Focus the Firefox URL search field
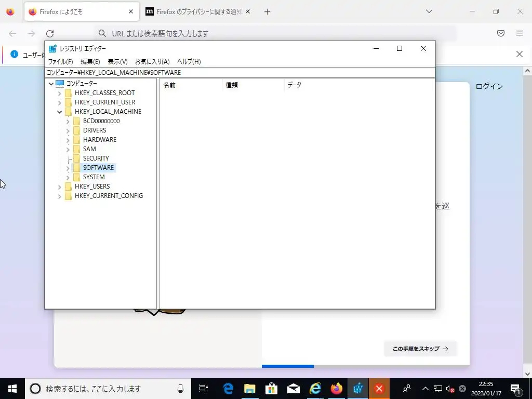Screen dimensions: 532x399 [x=275, y=33]
